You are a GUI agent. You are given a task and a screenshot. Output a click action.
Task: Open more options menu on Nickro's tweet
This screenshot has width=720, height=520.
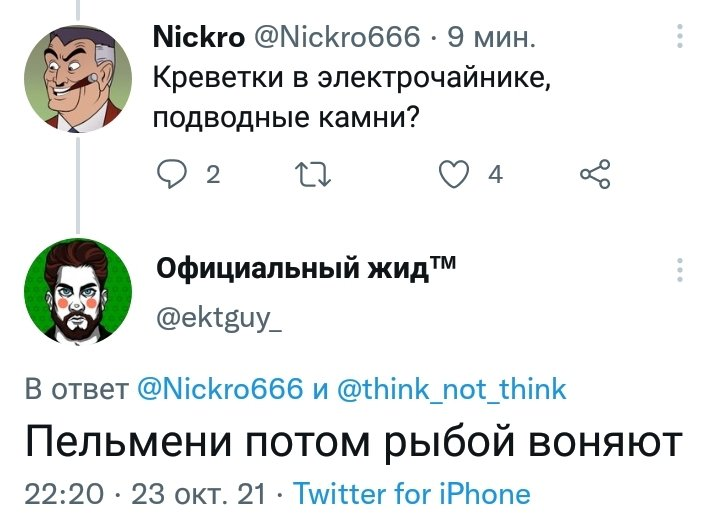point(681,37)
